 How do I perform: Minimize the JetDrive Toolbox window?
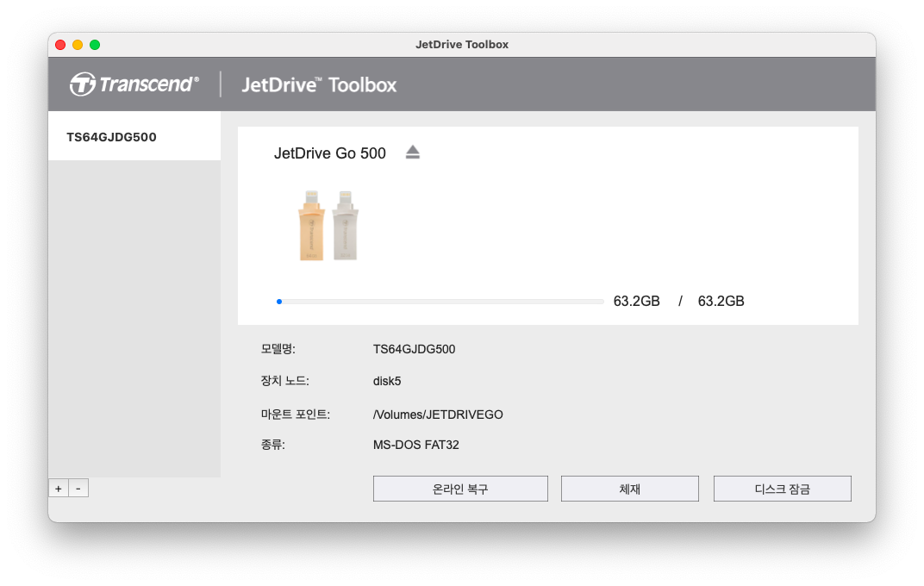[78, 45]
